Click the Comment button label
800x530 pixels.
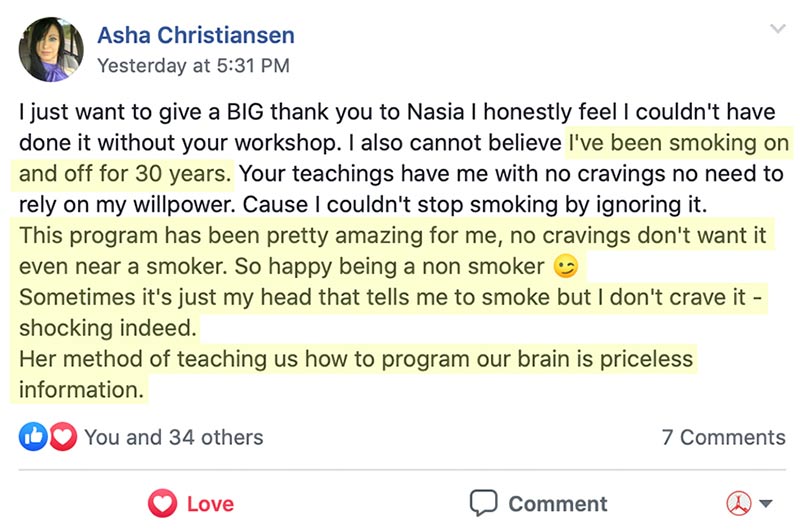click(557, 504)
